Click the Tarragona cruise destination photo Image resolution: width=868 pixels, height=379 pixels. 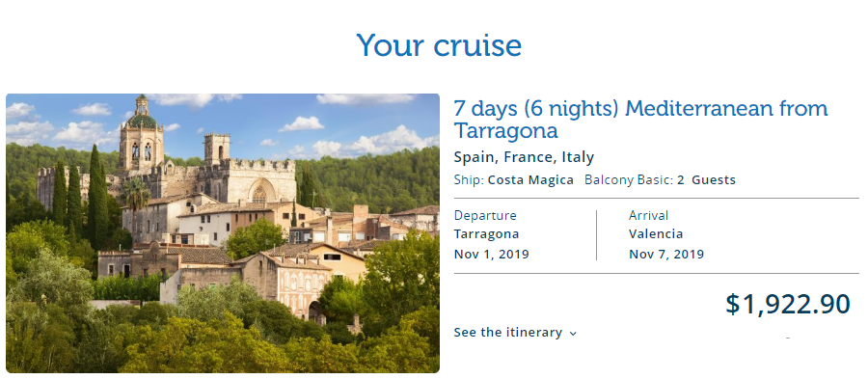tap(223, 233)
